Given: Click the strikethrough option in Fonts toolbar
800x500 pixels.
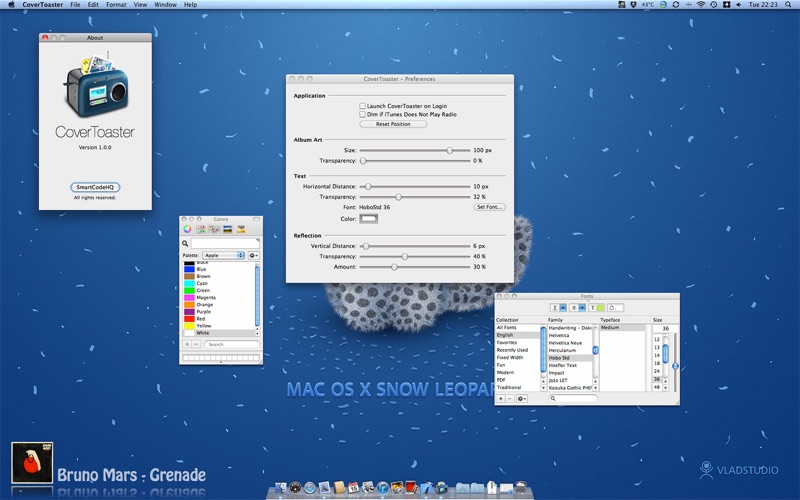Looking at the screenshot, I should pos(577,308).
